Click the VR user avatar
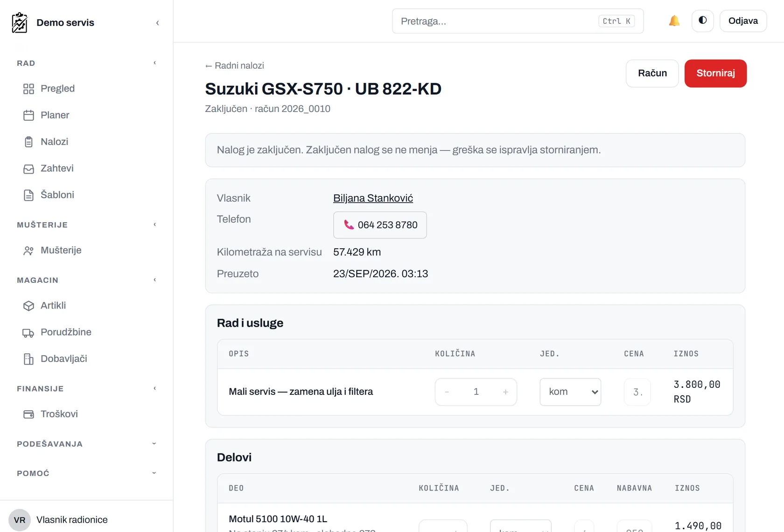Viewport: 784px width, 532px height. (20, 520)
